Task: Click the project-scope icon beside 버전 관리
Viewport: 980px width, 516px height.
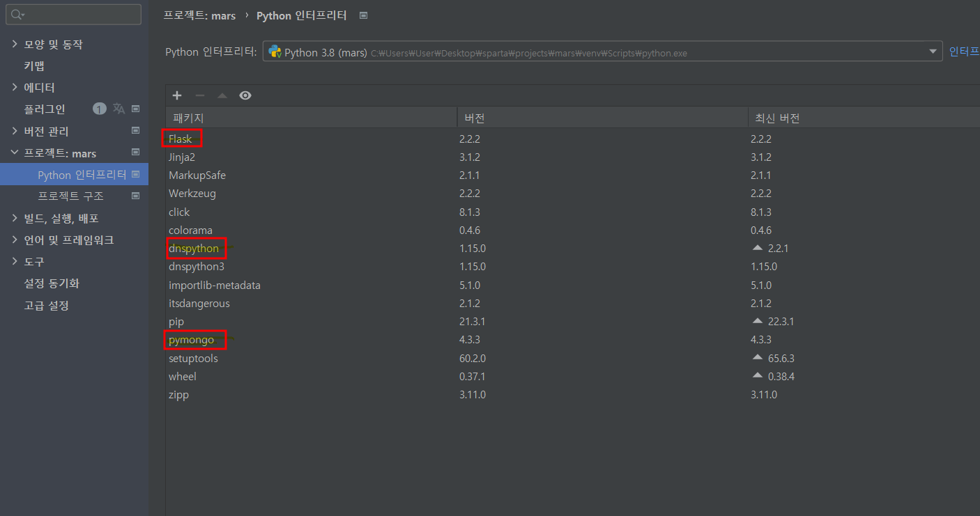Action: point(136,131)
